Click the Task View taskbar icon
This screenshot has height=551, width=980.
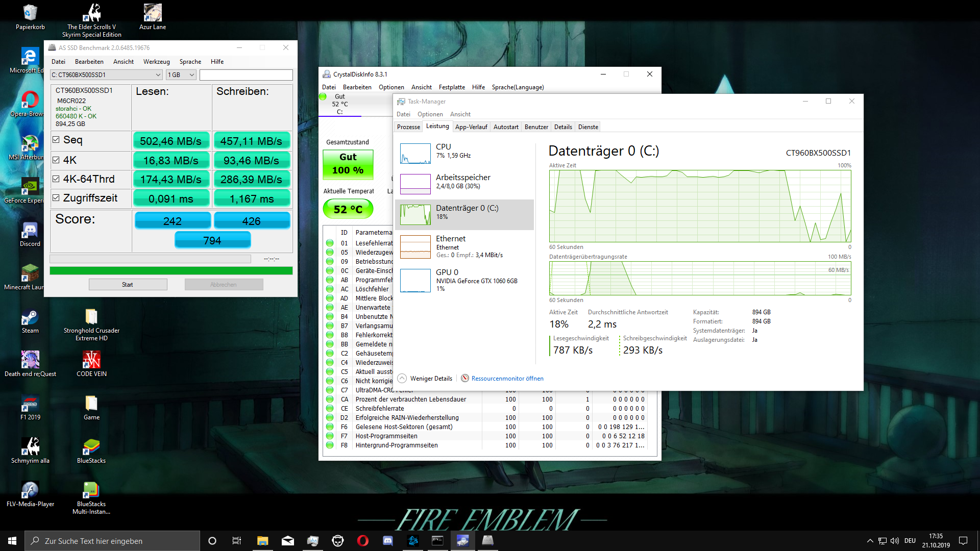236,541
